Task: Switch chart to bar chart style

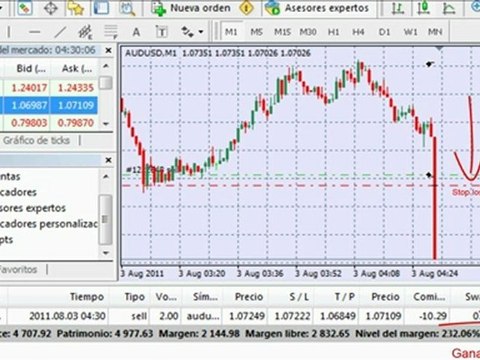Action: point(397,8)
